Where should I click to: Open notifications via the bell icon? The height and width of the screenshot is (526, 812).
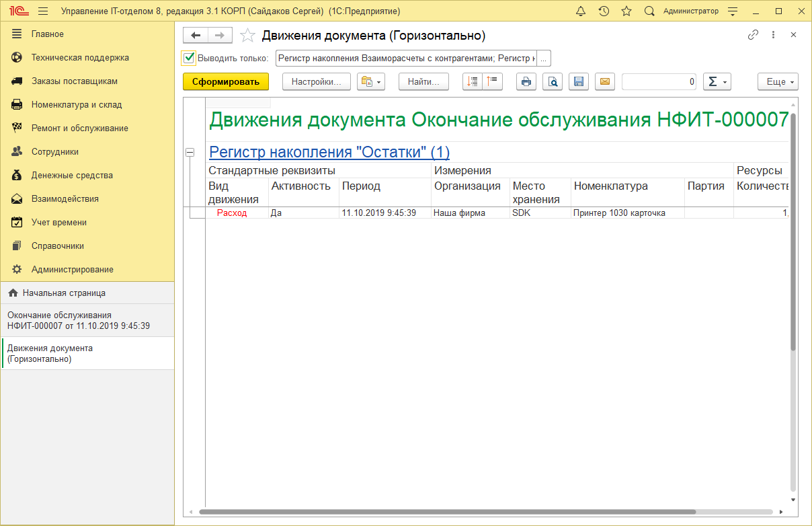581,11
